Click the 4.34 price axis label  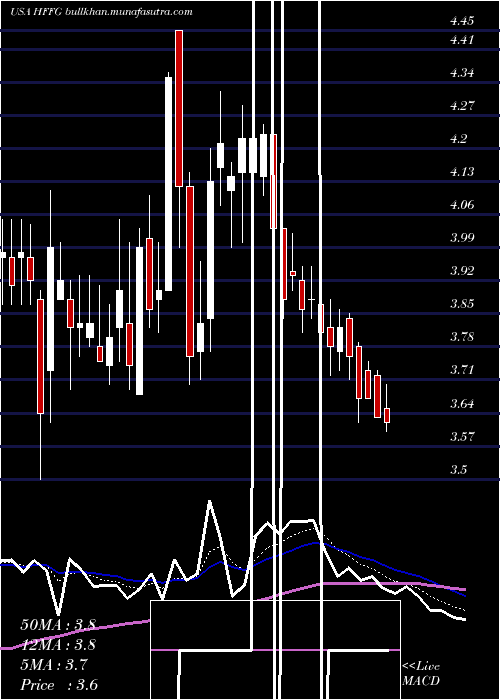[462, 73]
